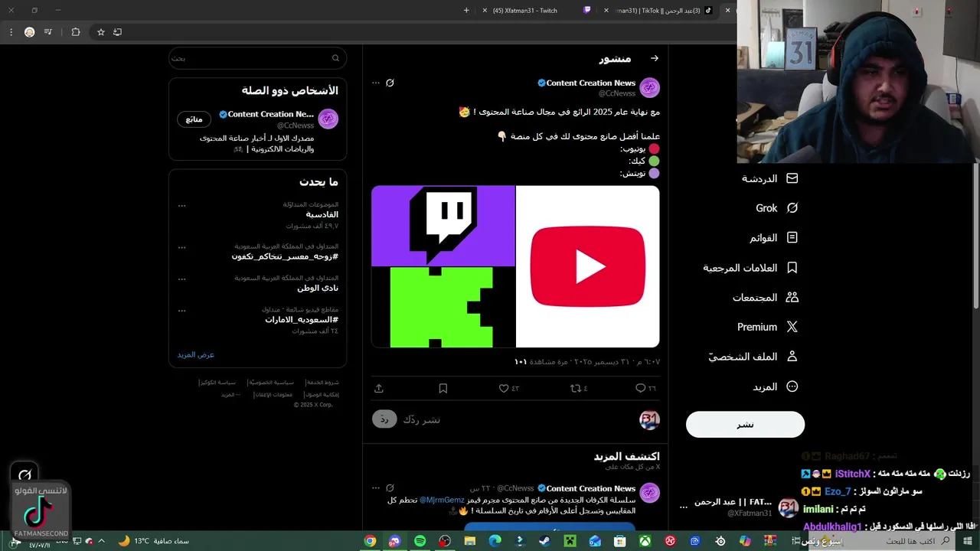The height and width of the screenshot is (551, 980).
Task: Open المجتمعات communities page
Action: (765, 298)
